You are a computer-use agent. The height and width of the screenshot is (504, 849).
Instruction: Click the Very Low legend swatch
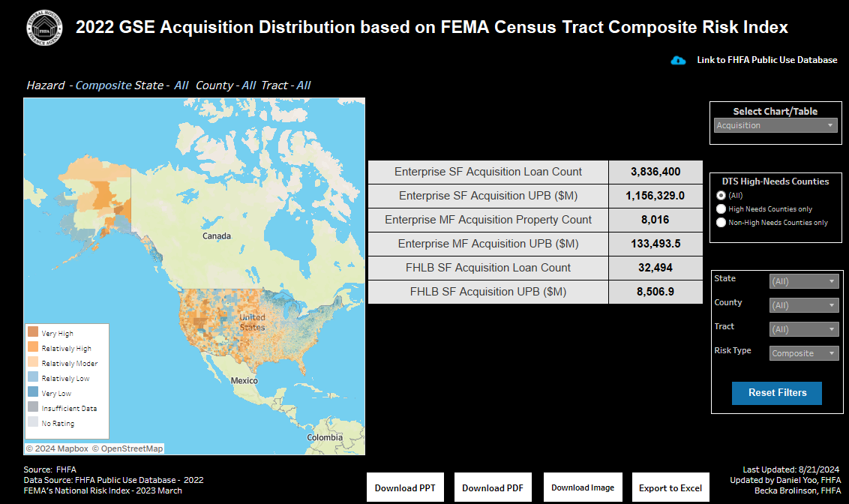33,391
